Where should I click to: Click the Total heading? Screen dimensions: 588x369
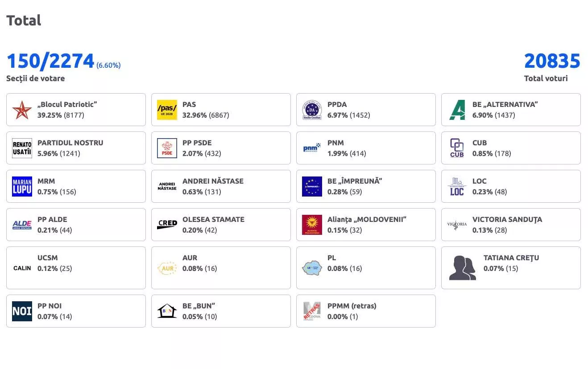tap(24, 20)
